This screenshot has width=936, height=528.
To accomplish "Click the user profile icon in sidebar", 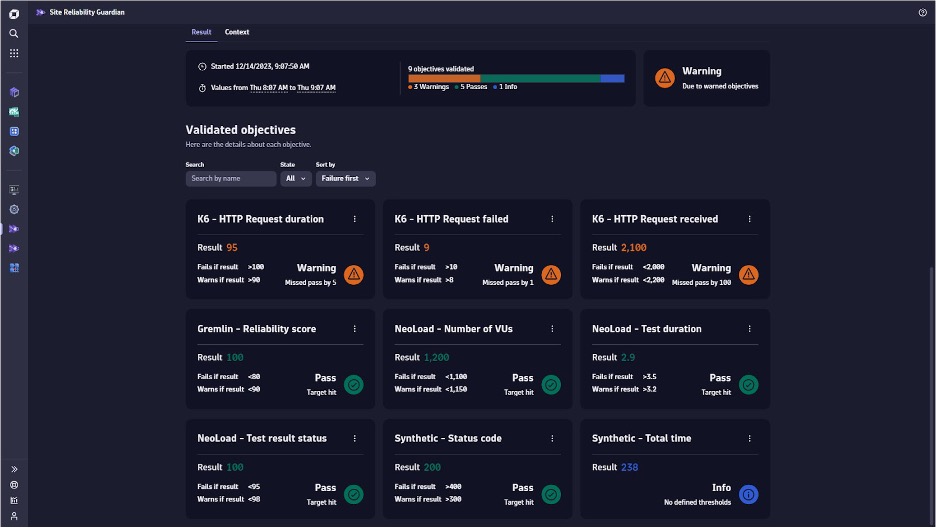I will 14,516.
